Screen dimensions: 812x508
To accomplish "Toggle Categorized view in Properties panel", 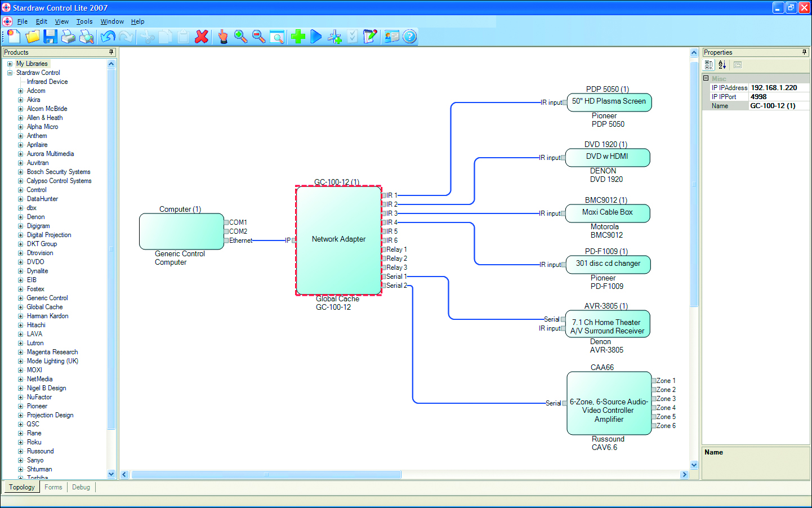I will click(x=709, y=65).
